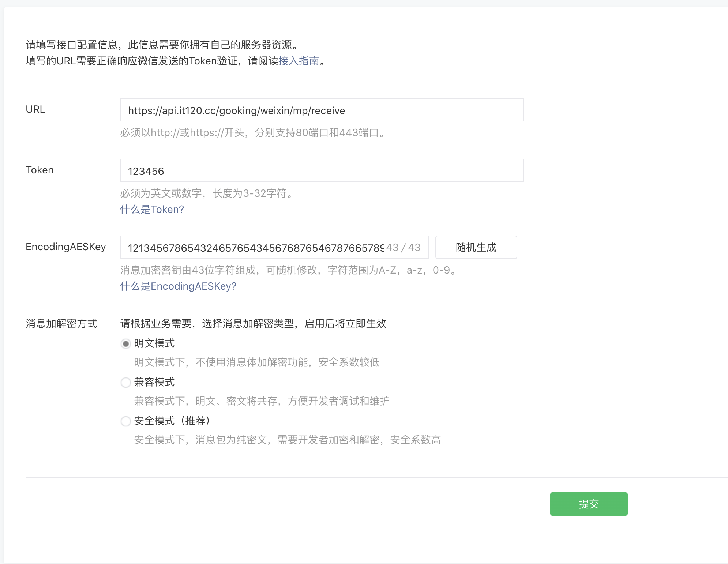
Task: Open the 什么是EncodingAESKey? help link
Action: [178, 286]
